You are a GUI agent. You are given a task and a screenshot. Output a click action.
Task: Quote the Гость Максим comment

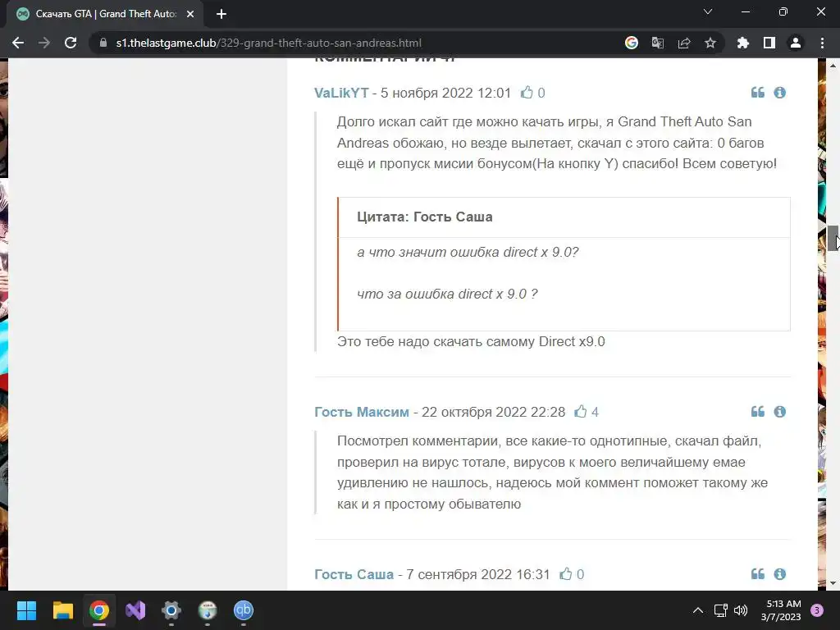(757, 412)
